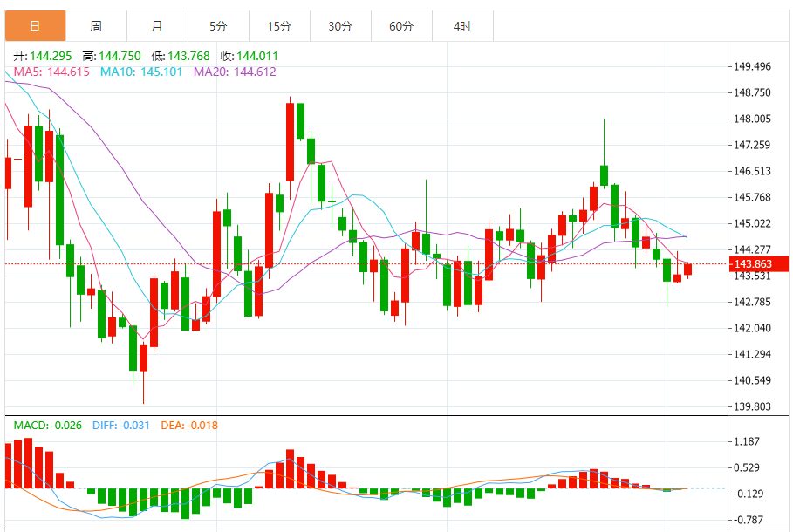This screenshot has height=532, width=793.
Task: Click the 148.005 price axis label
Action: (753, 119)
